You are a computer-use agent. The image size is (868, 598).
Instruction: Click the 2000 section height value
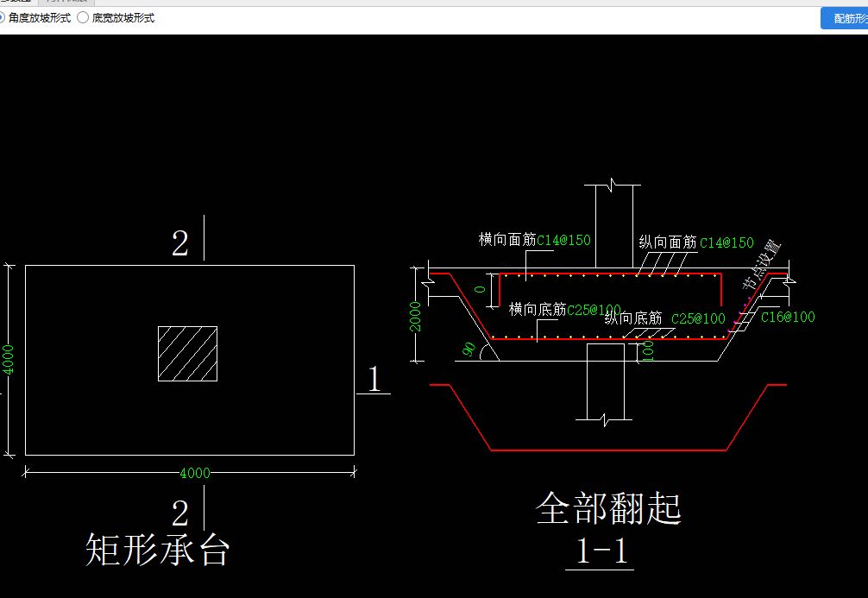[x=415, y=316]
